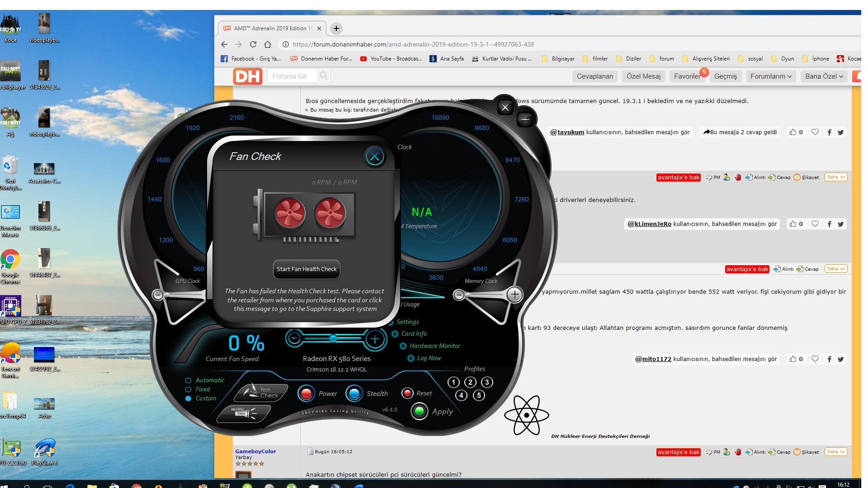
Task: Close the TriXX utility window
Action: pyautogui.click(x=505, y=108)
